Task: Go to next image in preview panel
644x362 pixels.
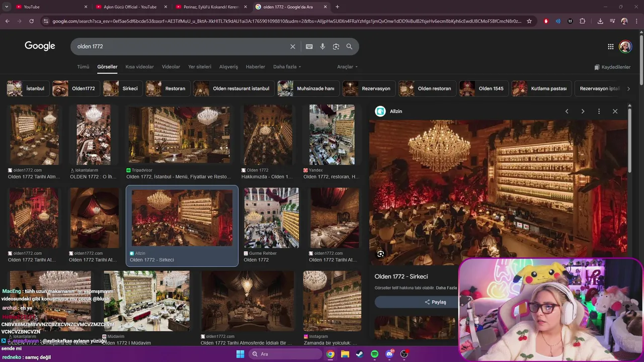Action: [583, 111]
